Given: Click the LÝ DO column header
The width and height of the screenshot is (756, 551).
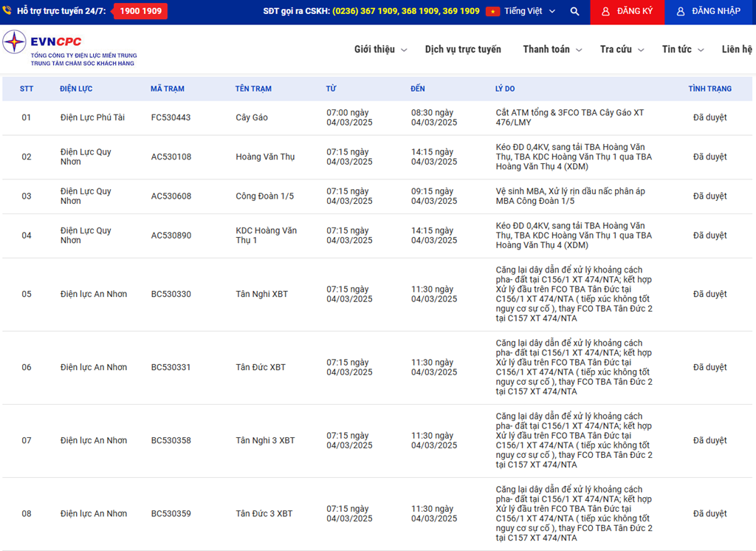Looking at the screenshot, I should (x=505, y=89).
